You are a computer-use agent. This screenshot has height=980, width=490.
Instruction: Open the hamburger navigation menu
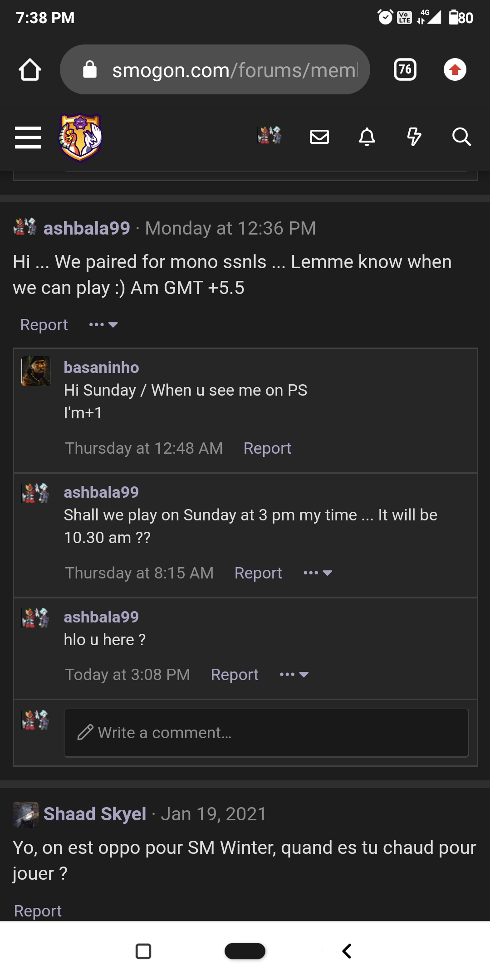[28, 138]
